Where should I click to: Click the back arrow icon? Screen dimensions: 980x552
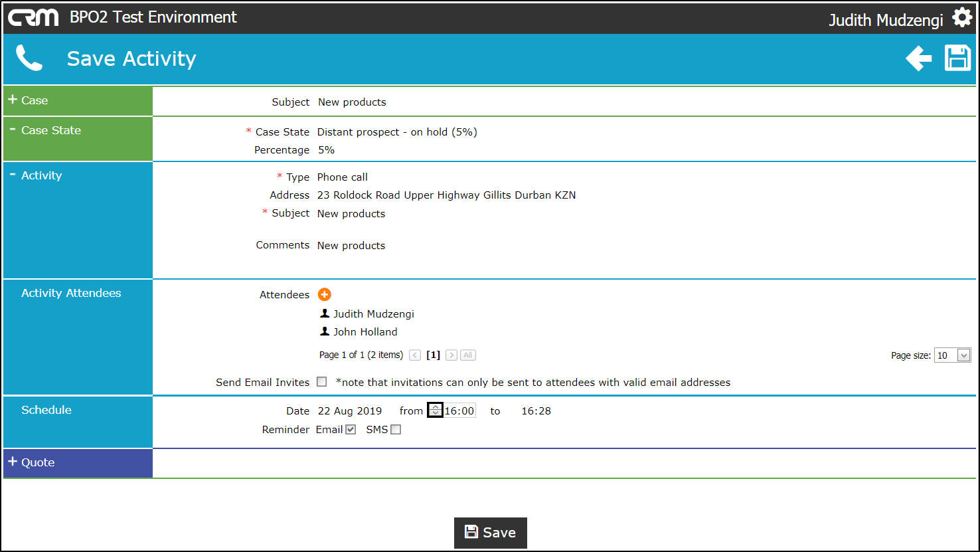tap(919, 58)
